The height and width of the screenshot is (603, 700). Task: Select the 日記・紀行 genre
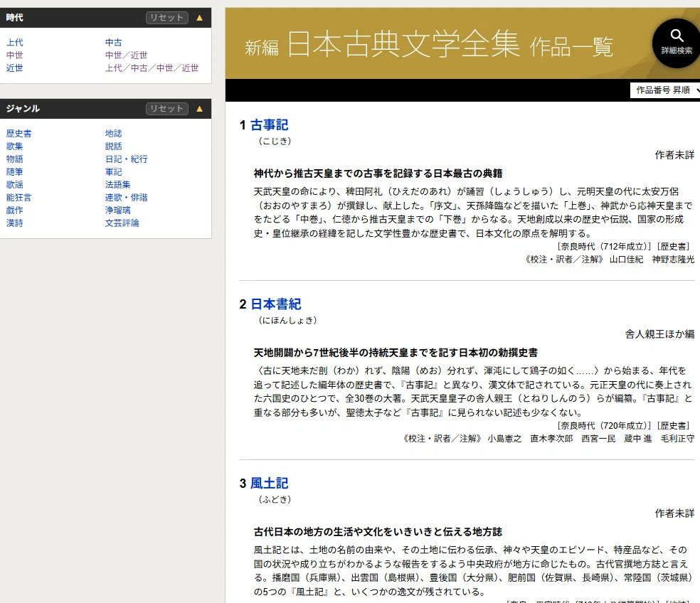[x=127, y=159]
